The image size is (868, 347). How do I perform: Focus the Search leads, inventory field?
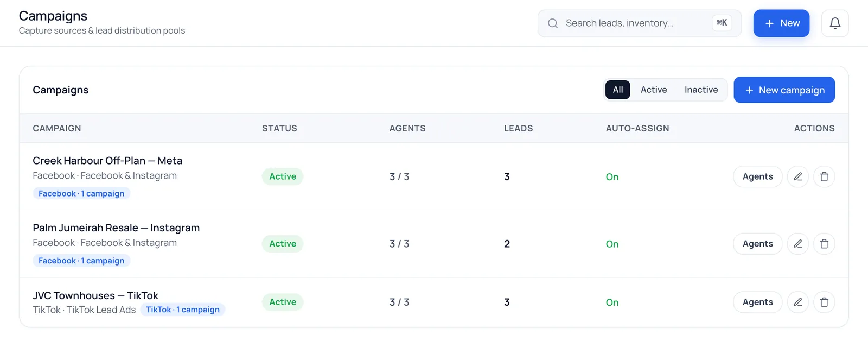(x=640, y=23)
